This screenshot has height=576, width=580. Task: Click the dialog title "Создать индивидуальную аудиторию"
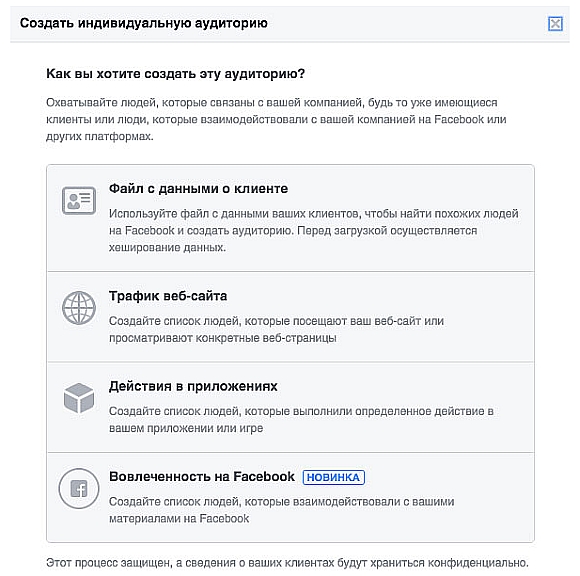(144, 23)
